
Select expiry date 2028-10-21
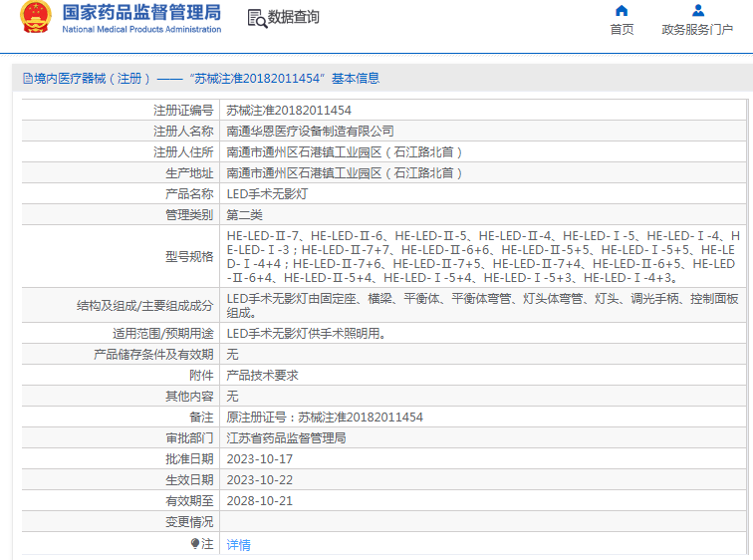(x=259, y=501)
